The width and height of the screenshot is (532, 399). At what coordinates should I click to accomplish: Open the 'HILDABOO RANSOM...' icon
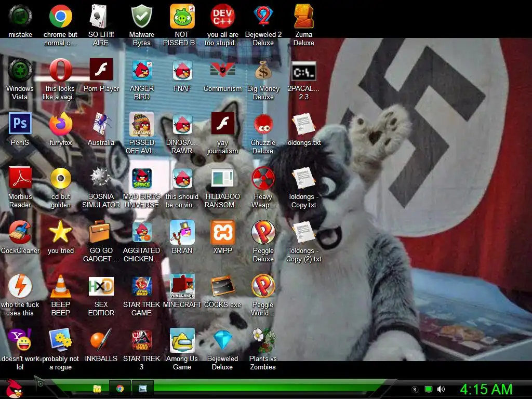tap(222, 178)
